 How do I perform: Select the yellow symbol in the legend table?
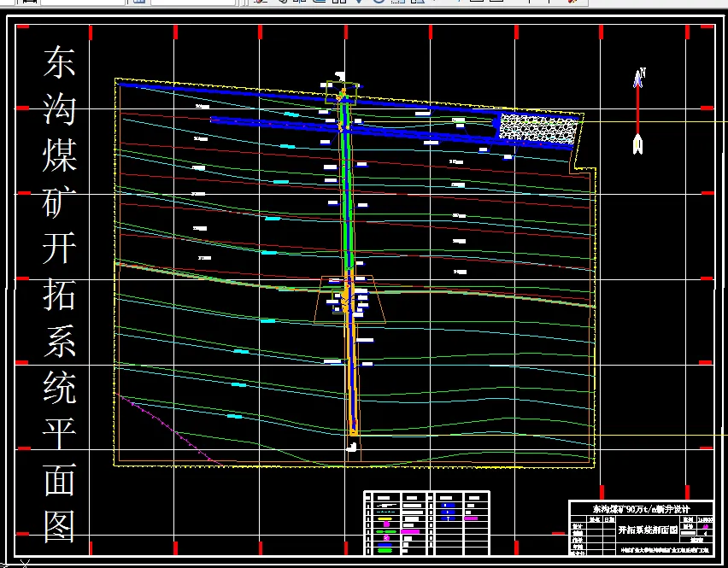tap(385, 518)
